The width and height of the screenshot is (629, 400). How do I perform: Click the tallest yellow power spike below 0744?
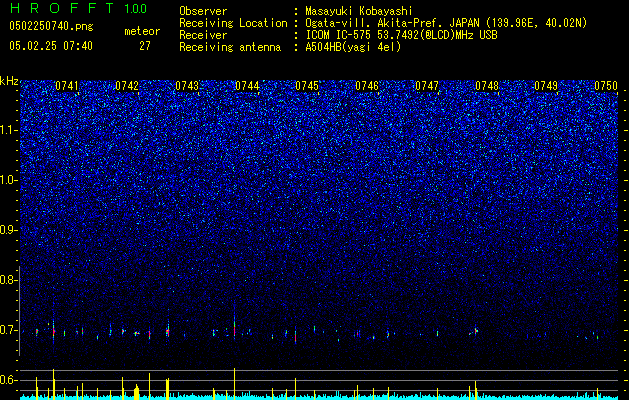[234, 384]
